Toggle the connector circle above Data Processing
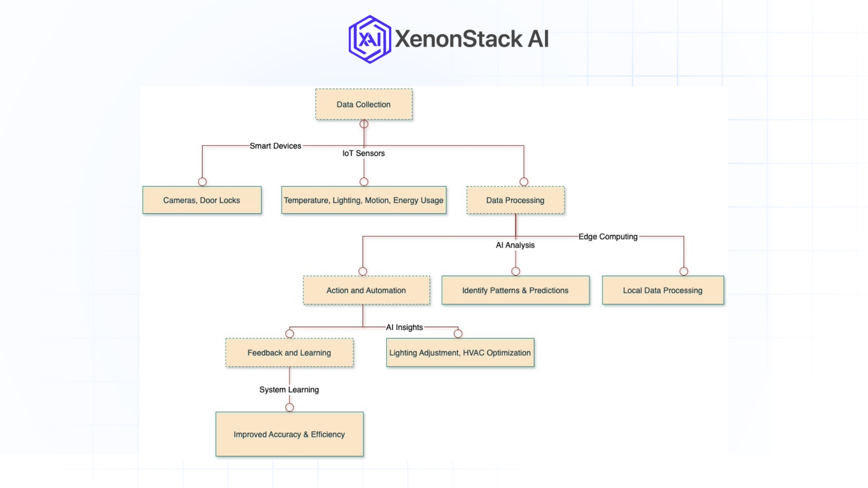Image resolution: width=868 pixels, height=488 pixels. [x=524, y=181]
